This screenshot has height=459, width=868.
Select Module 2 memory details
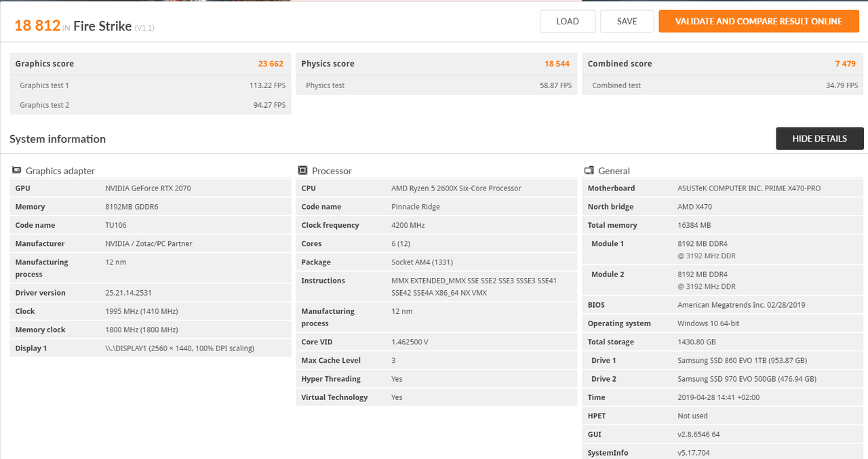[707, 281]
